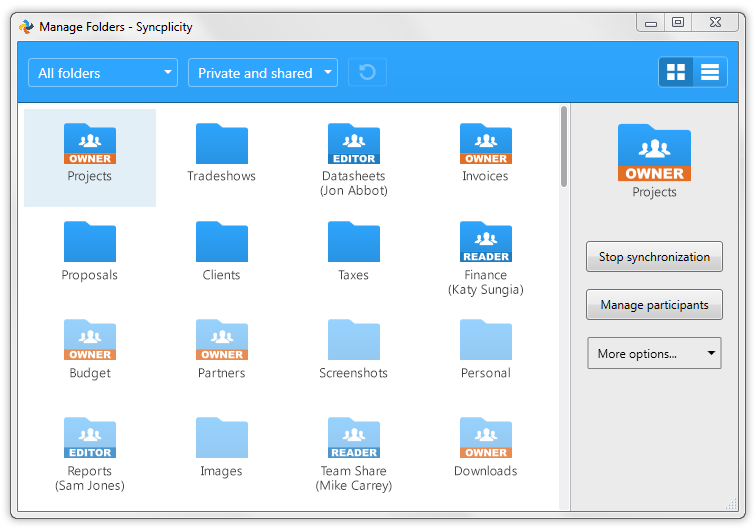This screenshot has width=755, height=530.
Task: Click the Syncplicity app icon in title bar
Action: [x=26, y=26]
